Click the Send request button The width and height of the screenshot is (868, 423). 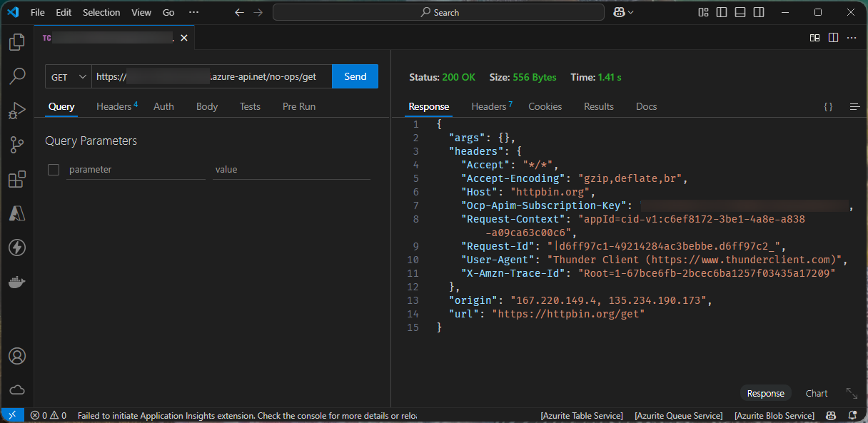click(x=355, y=77)
